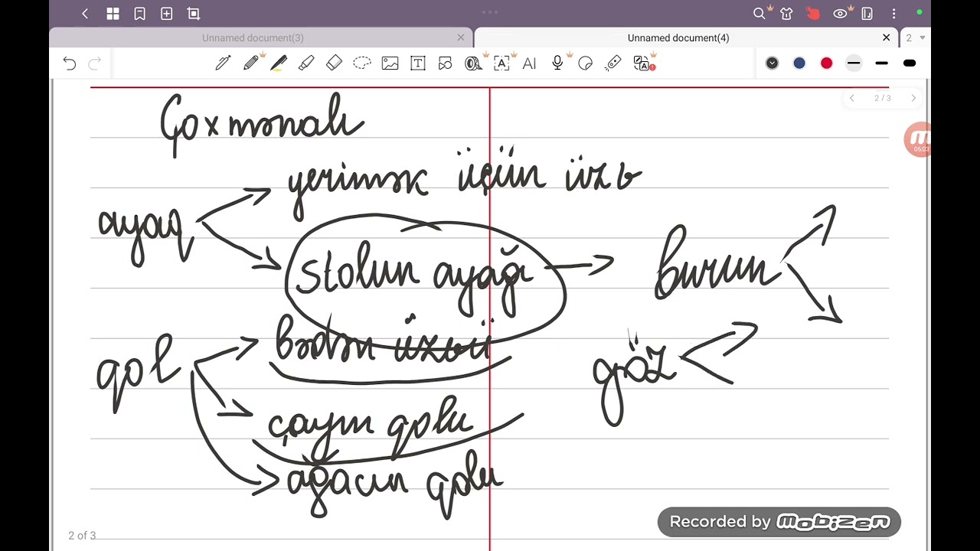
Task: Insert an image with picture tool
Action: (x=390, y=64)
